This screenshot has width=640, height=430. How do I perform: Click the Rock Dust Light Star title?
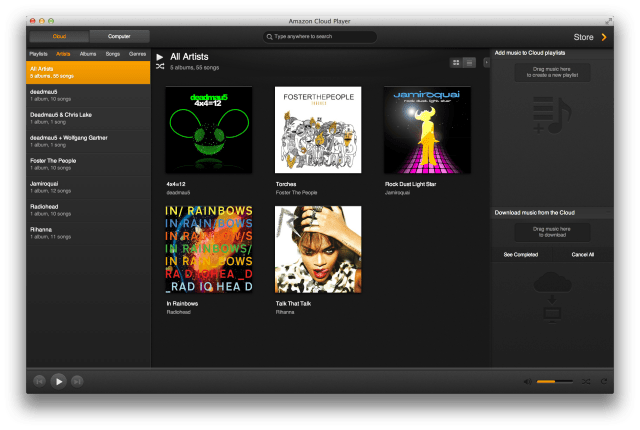point(411,184)
